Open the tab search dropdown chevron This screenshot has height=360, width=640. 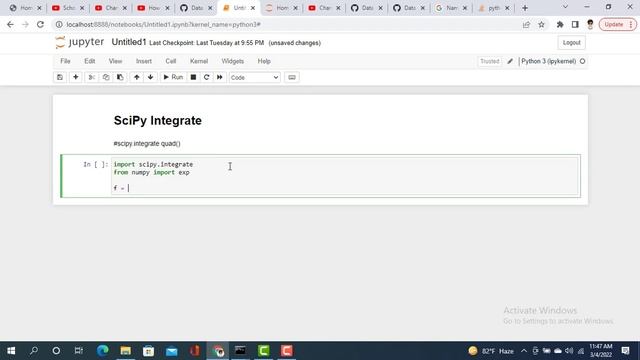565,7
